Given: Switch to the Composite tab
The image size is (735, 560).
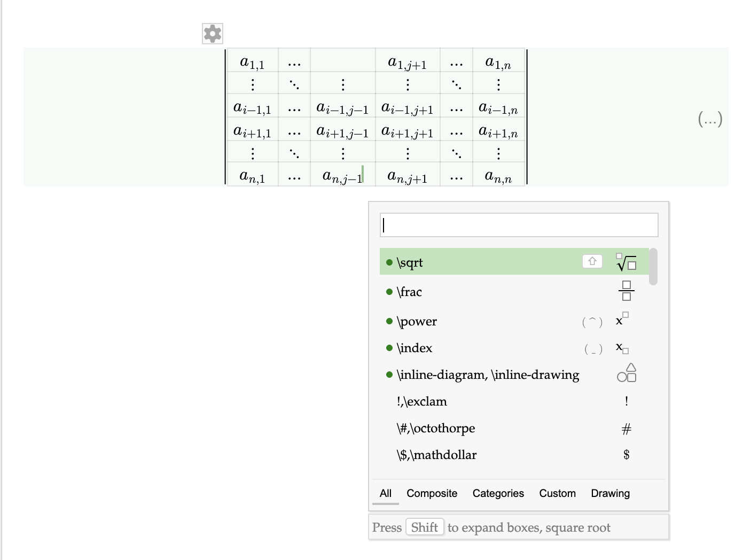Looking at the screenshot, I should click(432, 493).
